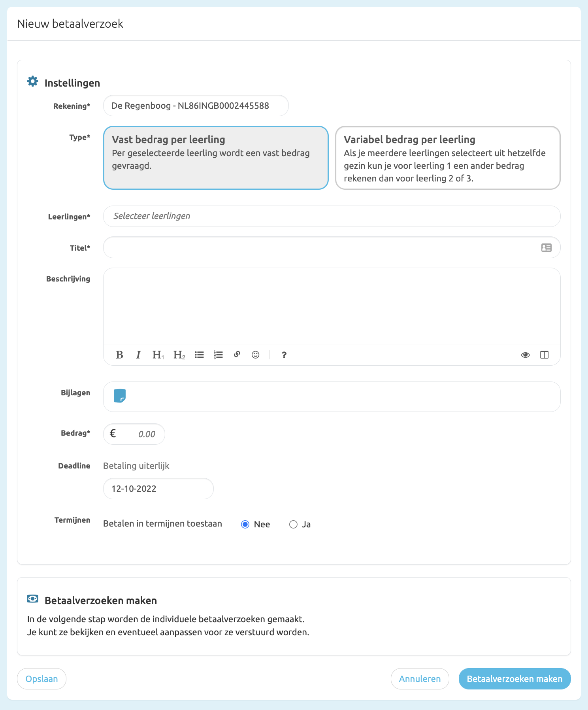Viewport: 588px width, 710px height.
Task: Select 'Ja' to allow installments
Action: (293, 525)
